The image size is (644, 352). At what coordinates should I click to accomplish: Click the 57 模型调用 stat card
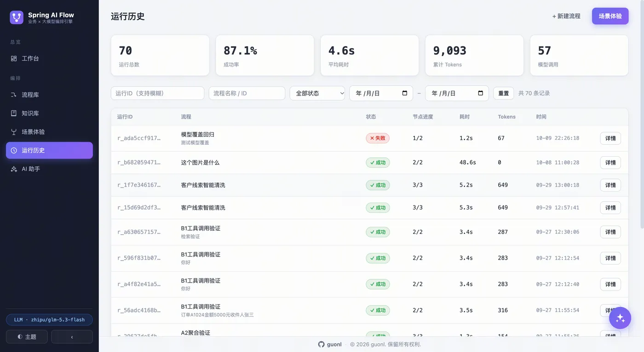579,55
